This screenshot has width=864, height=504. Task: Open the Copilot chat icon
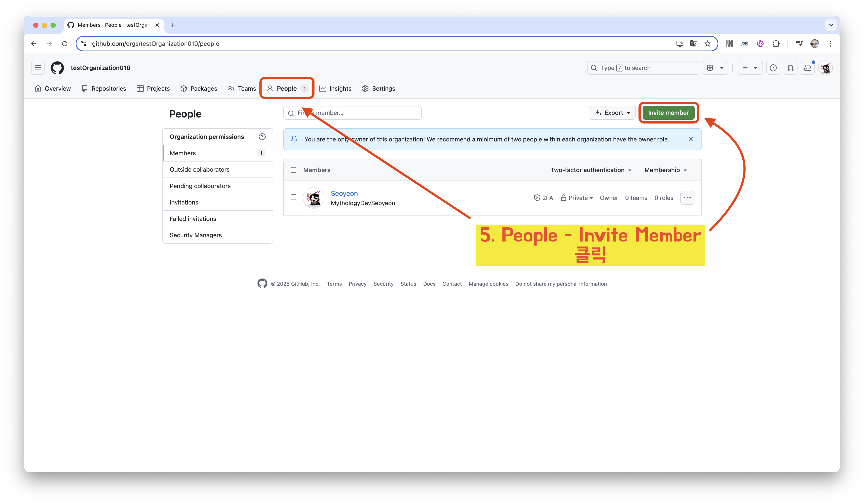click(710, 68)
